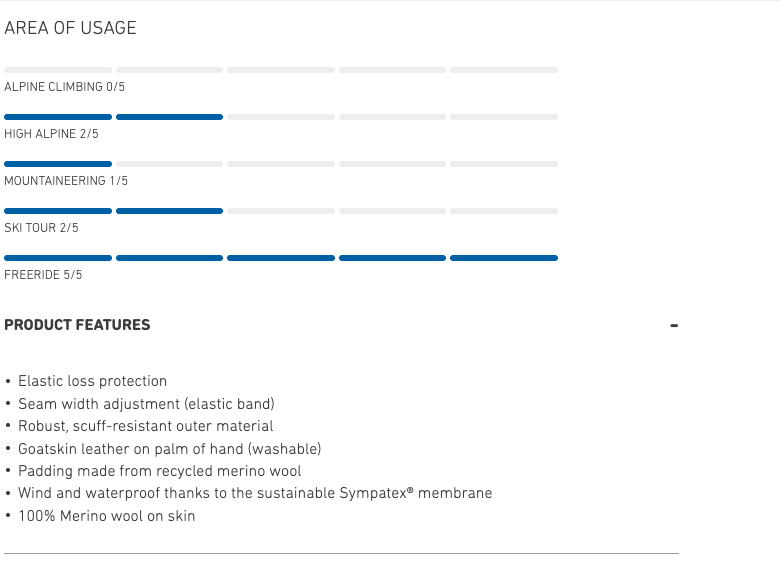The width and height of the screenshot is (781, 563).
Task: Click the Freeride 5/5 label
Action: 43,275
